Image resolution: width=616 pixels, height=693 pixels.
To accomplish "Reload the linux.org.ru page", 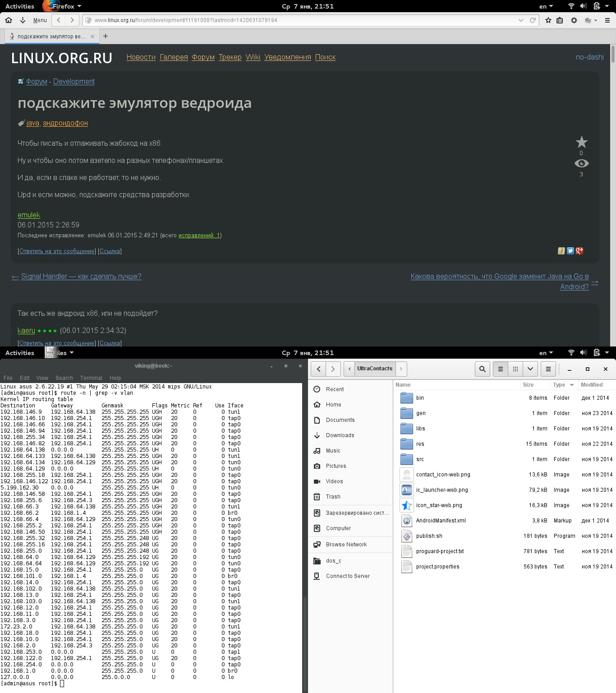I will [533, 20].
